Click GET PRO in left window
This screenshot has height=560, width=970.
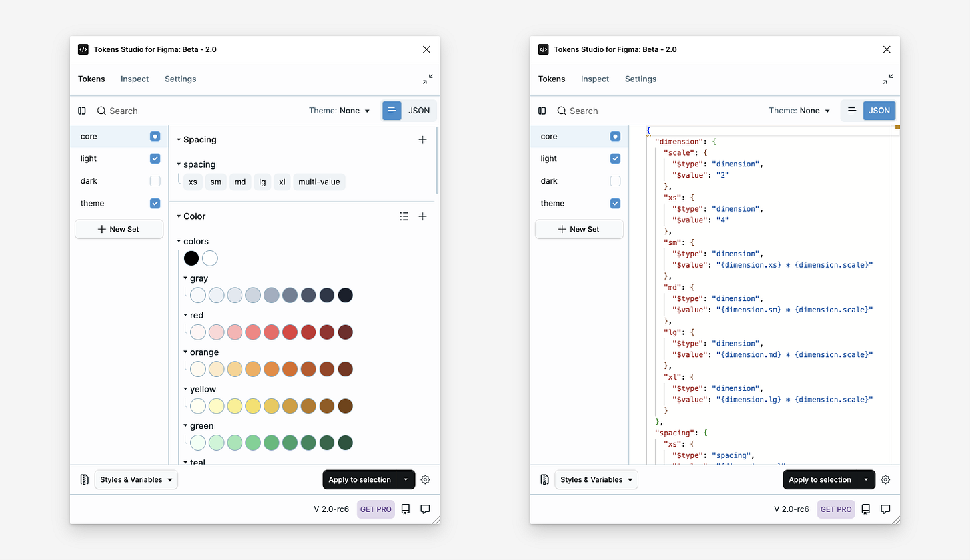point(376,509)
